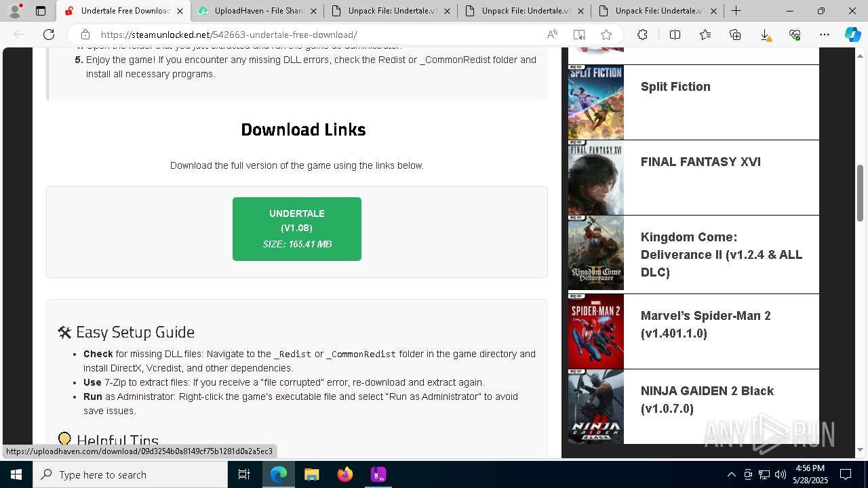Viewport: 868px width, 488px height.
Task: Click the UNDERTALE (V1.08) download button
Action: click(x=297, y=229)
